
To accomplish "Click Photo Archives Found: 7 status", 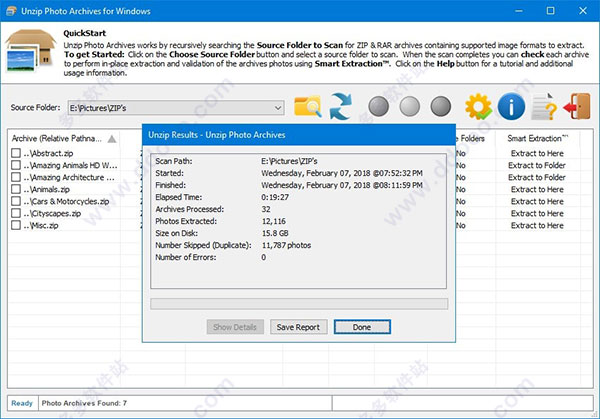I will point(84,403).
